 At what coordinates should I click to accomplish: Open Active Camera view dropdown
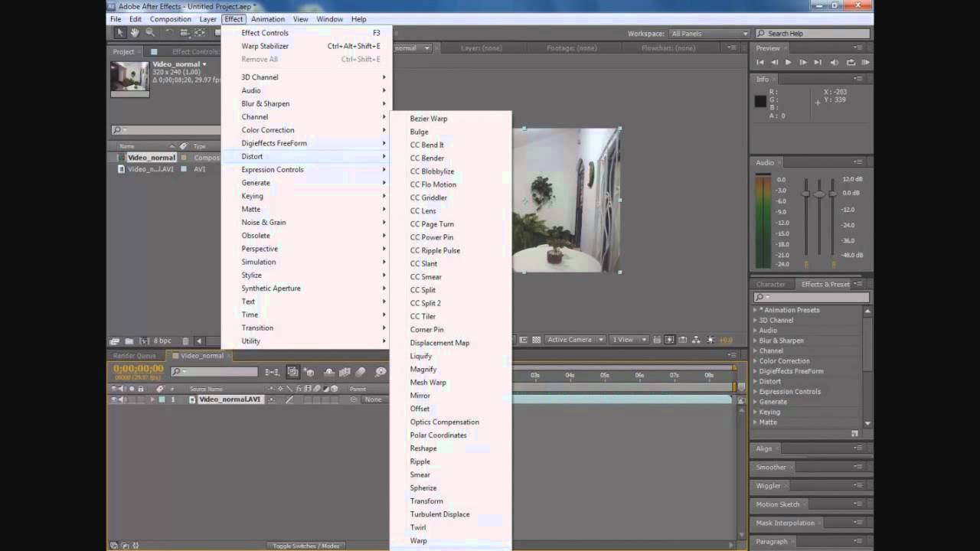[575, 340]
